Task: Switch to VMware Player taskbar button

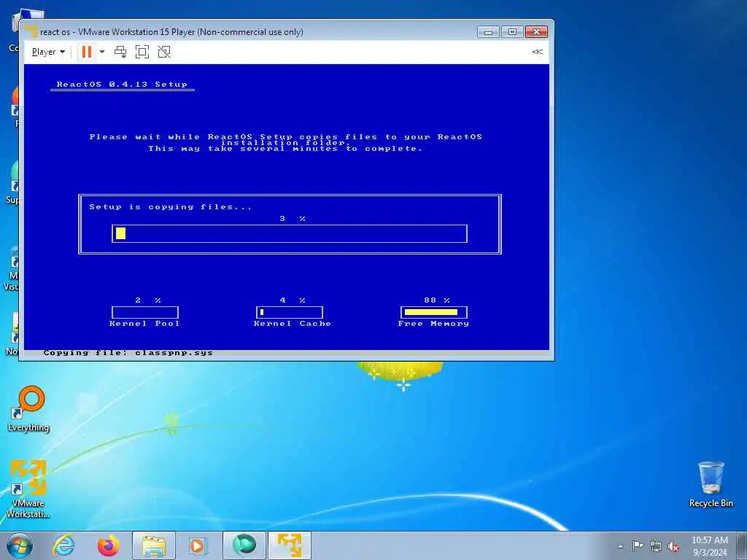Action: [x=289, y=545]
